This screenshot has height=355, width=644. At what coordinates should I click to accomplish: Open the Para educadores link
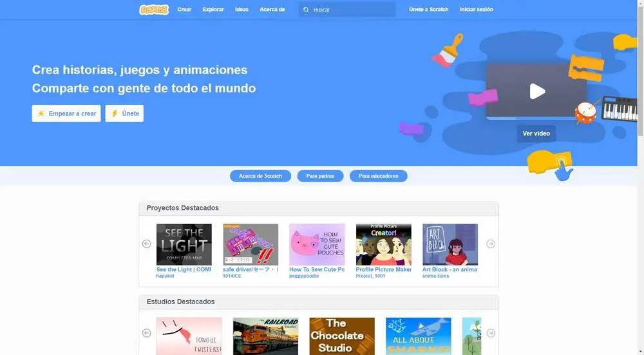(x=378, y=176)
